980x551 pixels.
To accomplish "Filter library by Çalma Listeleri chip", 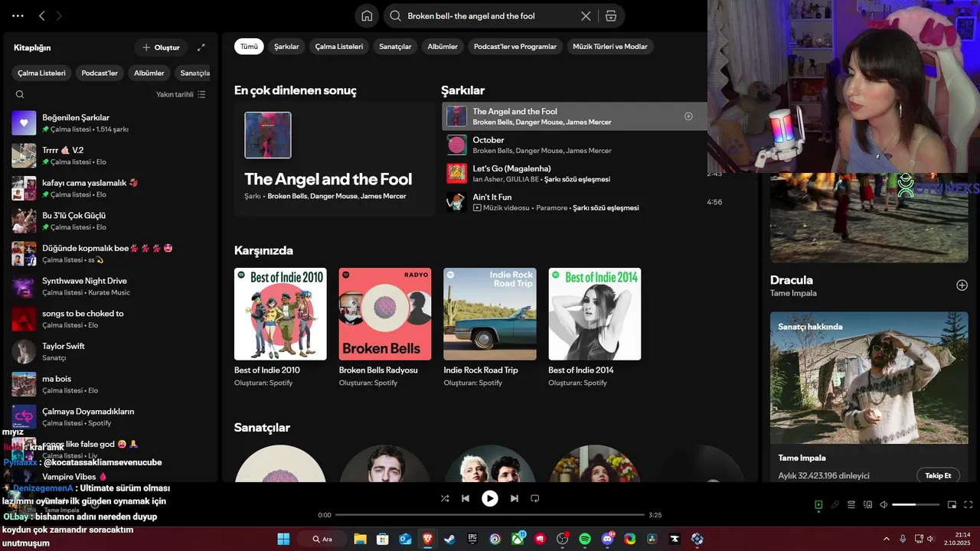I will [x=42, y=73].
